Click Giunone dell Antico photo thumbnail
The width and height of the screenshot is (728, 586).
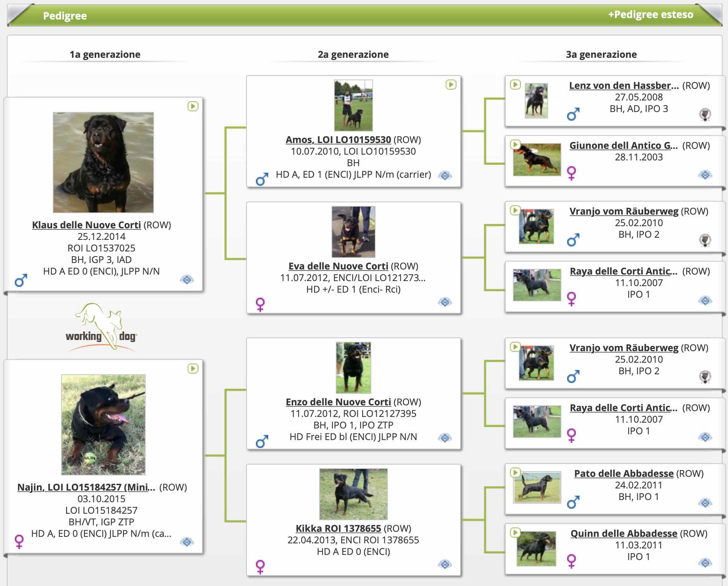pos(537,160)
